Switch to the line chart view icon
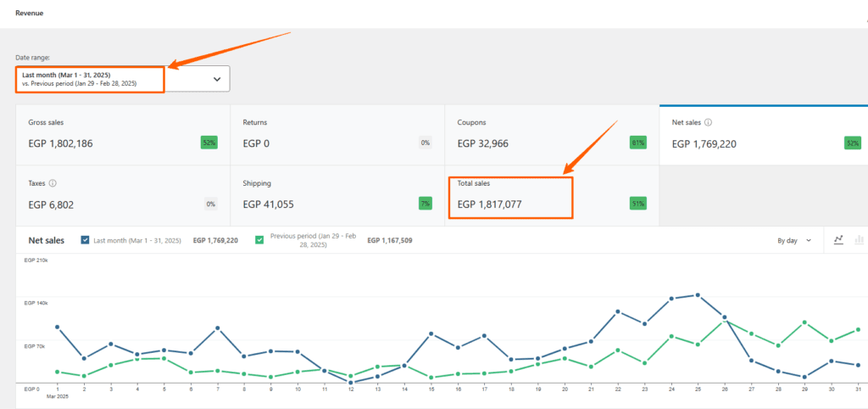This screenshot has width=868, height=409. 838,239
